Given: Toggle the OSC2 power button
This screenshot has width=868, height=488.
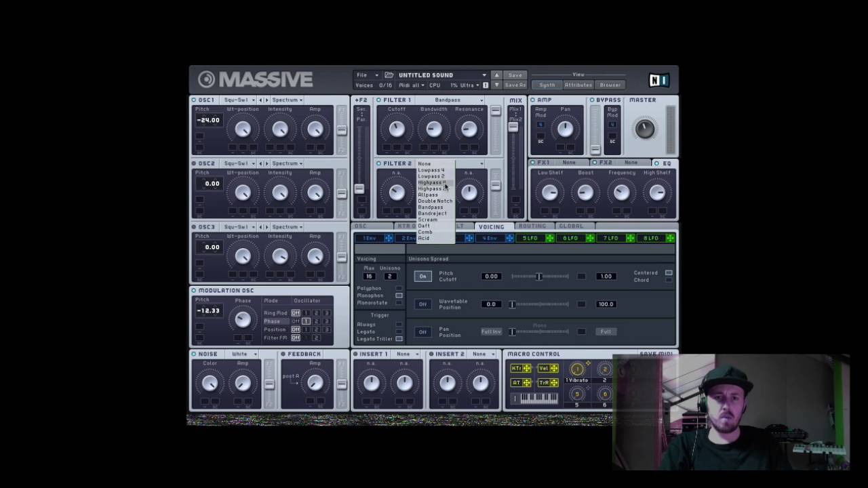Looking at the screenshot, I should tap(194, 164).
